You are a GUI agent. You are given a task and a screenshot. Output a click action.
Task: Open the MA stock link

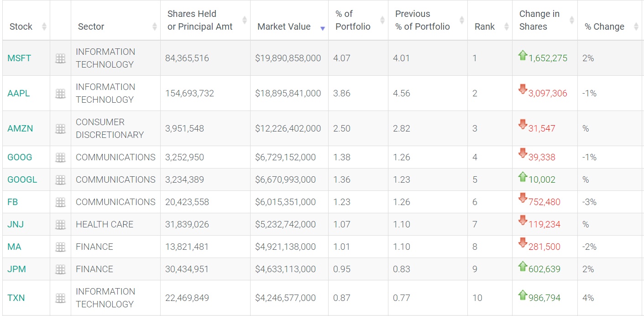[14, 247]
